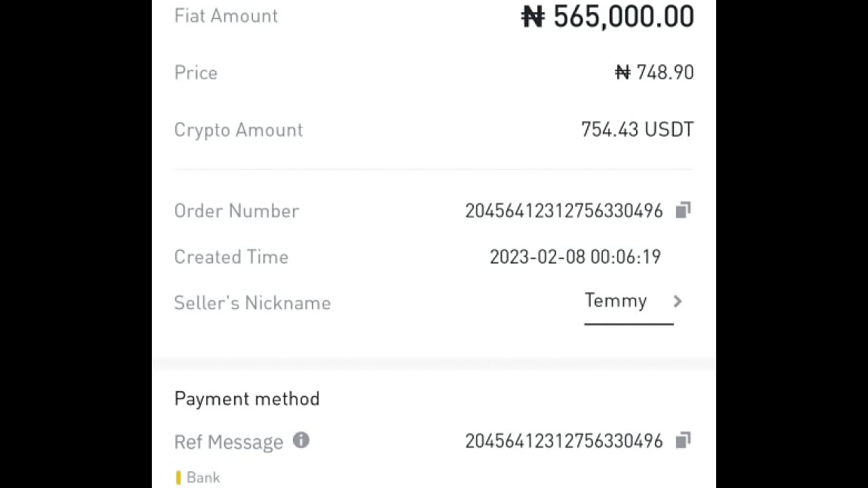
Task: Click the Ref Message number value
Action: [x=564, y=441]
